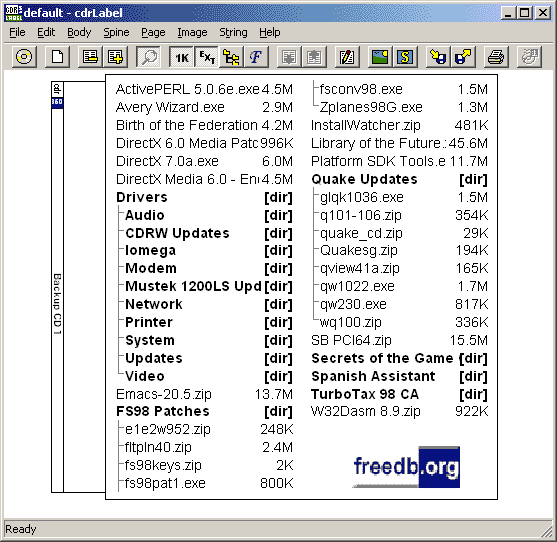This screenshot has height=542, width=557.
Task: Click the first greyed-out column layout icon
Action: coord(289,57)
